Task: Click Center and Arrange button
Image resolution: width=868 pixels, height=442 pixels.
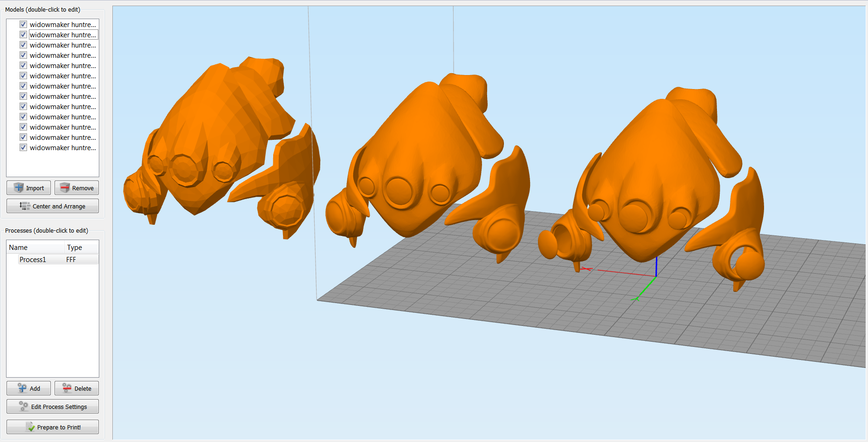Action: (53, 206)
